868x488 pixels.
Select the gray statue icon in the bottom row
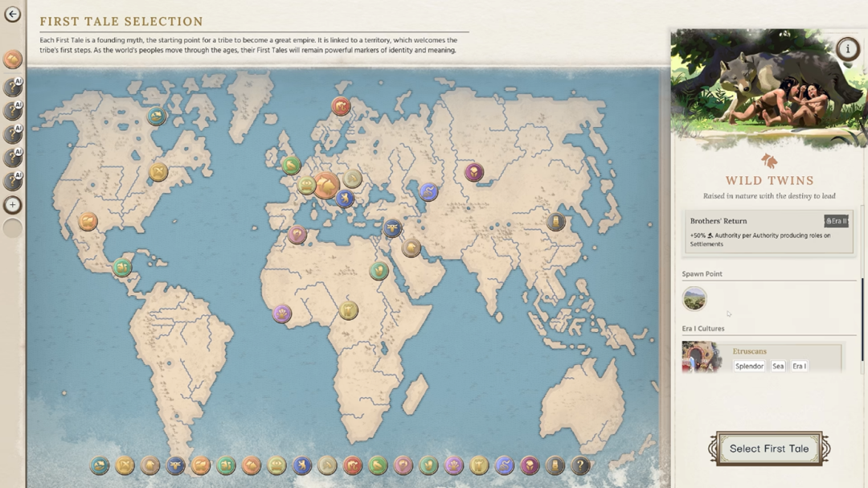tap(555, 465)
